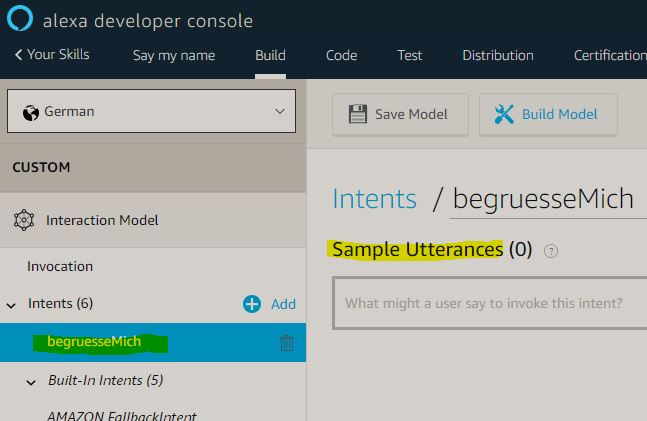Viewport: 647px width, 421px height.
Task: Open the Distribution tab
Action: coord(497,55)
